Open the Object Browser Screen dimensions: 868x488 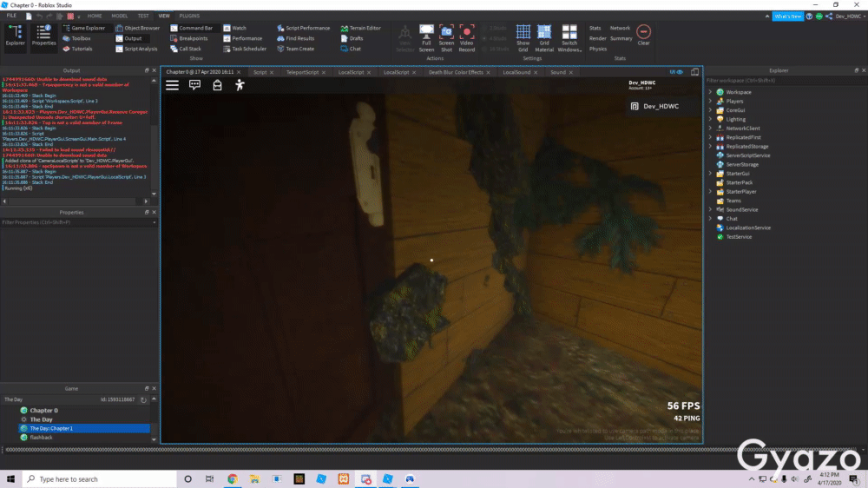pos(137,28)
